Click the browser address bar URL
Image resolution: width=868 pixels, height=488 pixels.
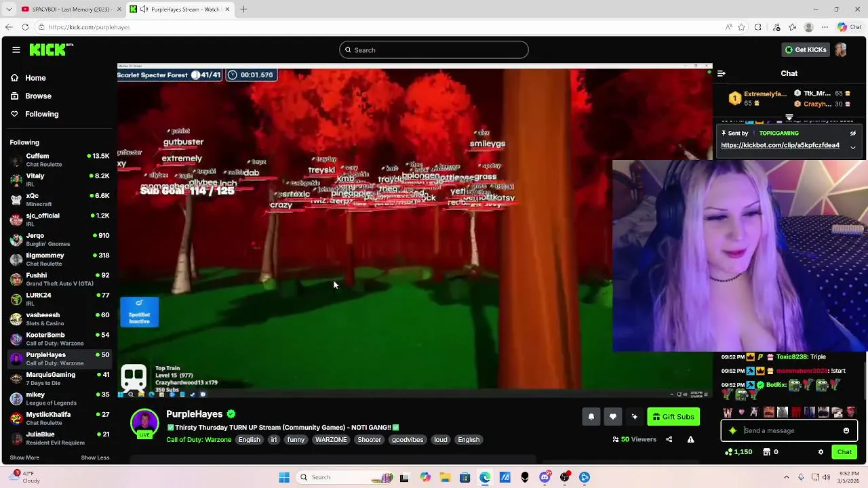89,27
